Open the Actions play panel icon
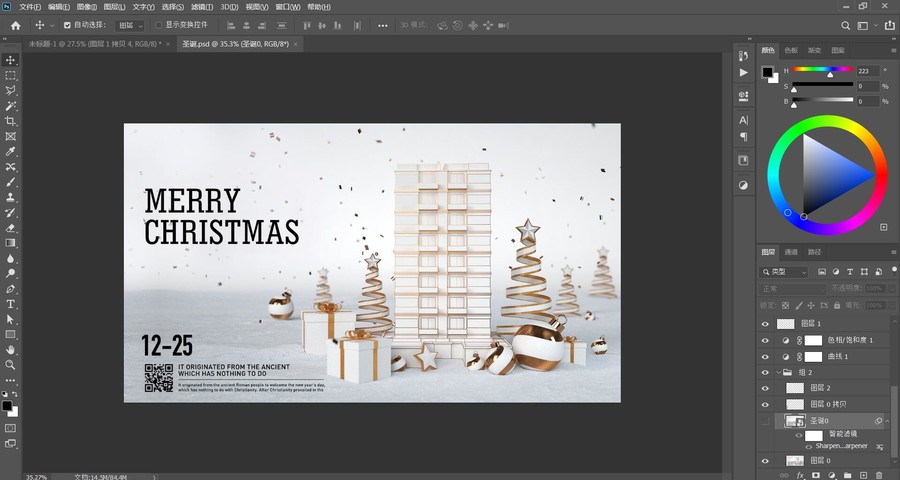The image size is (900, 480). pyautogui.click(x=743, y=72)
